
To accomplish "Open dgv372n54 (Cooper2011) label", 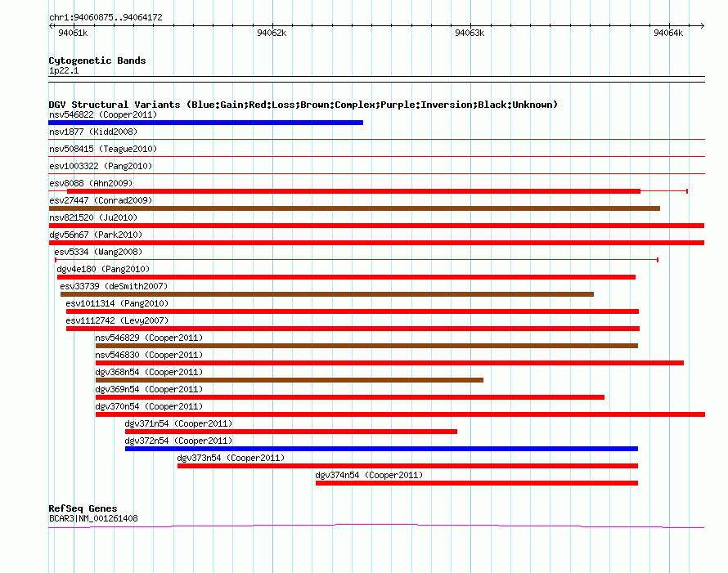I will pyautogui.click(x=179, y=441).
